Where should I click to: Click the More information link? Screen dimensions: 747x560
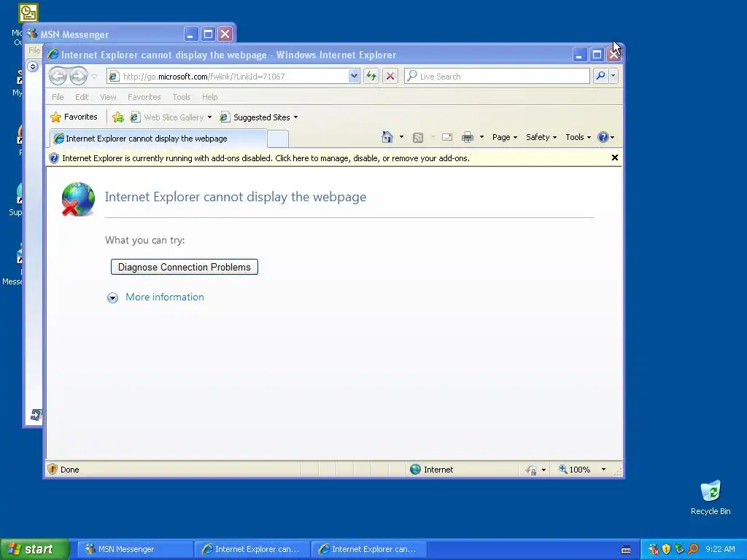coord(165,297)
